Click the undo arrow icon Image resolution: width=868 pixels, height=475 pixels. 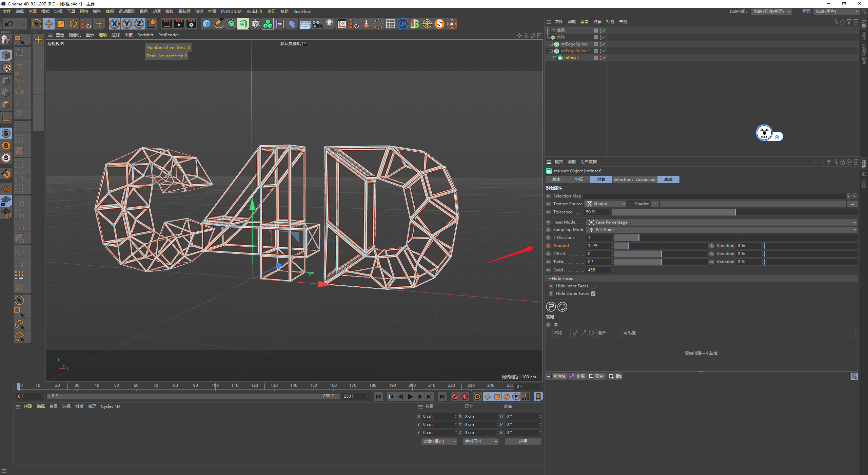(9, 24)
